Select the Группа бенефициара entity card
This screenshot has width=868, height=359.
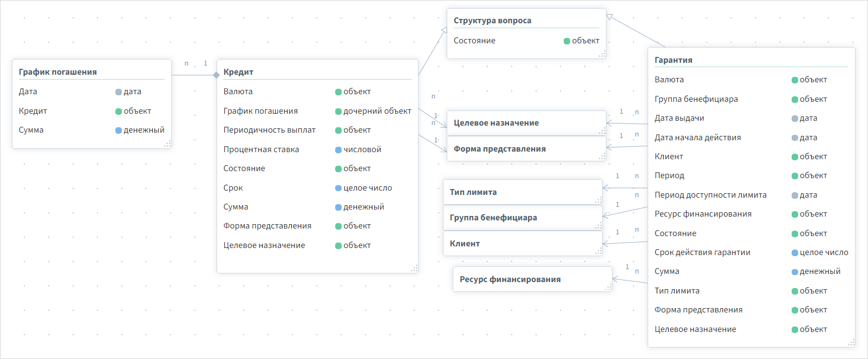click(x=523, y=218)
